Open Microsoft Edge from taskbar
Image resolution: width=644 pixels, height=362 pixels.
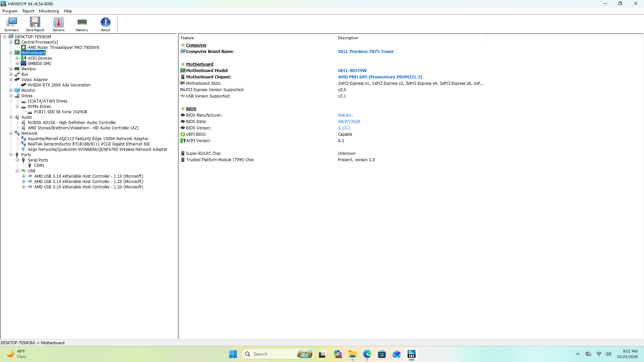click(x=367, y=354)
